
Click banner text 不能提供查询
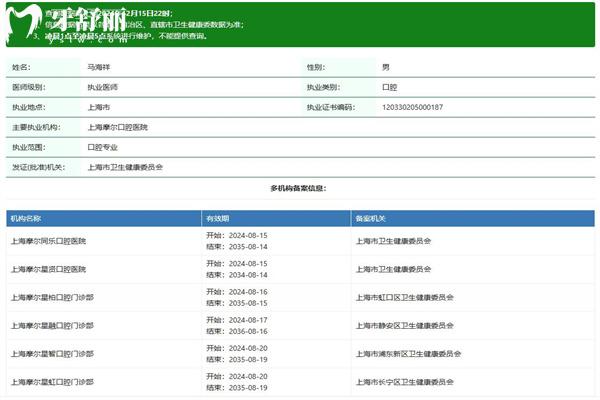click(183, 36)
